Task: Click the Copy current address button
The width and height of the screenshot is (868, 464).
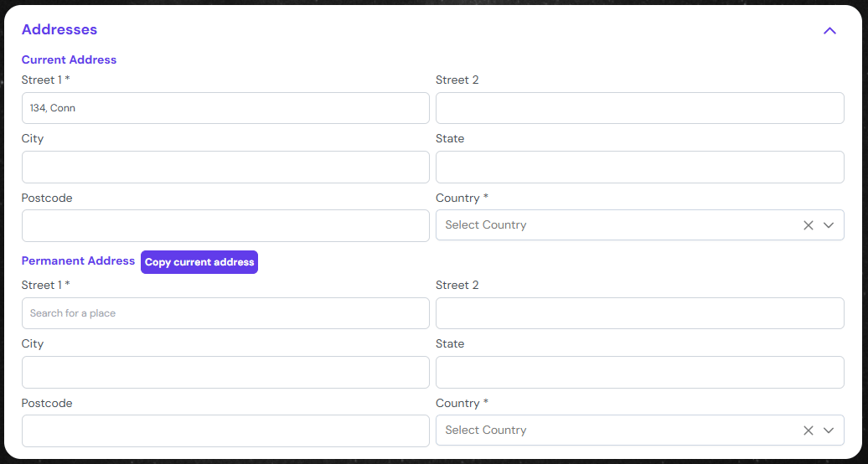Action: 199,262
